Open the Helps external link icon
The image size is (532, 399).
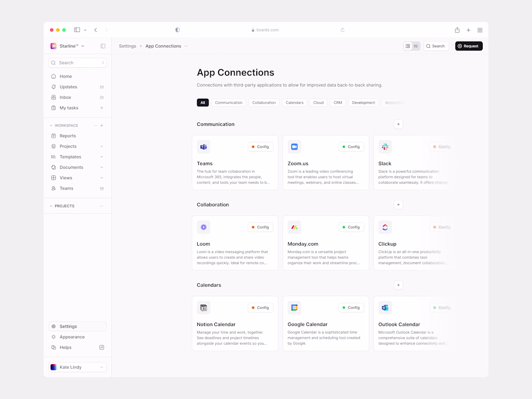pos(102,347)
